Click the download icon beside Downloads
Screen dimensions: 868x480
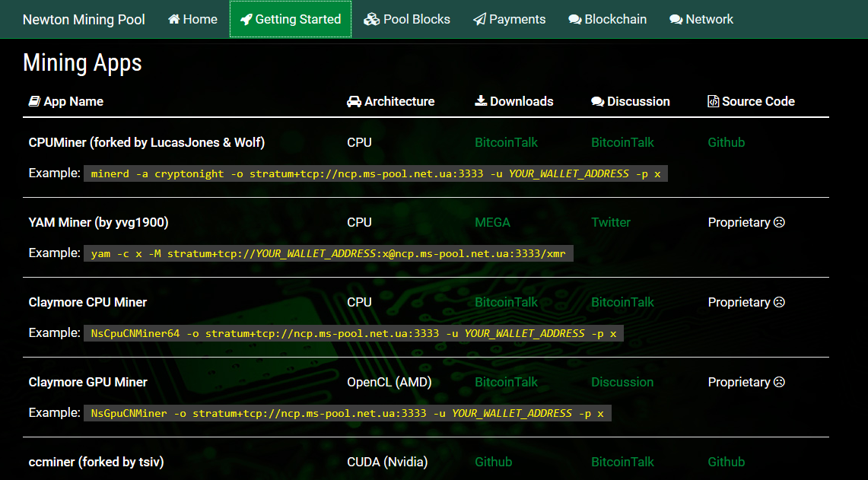(481, 100)
